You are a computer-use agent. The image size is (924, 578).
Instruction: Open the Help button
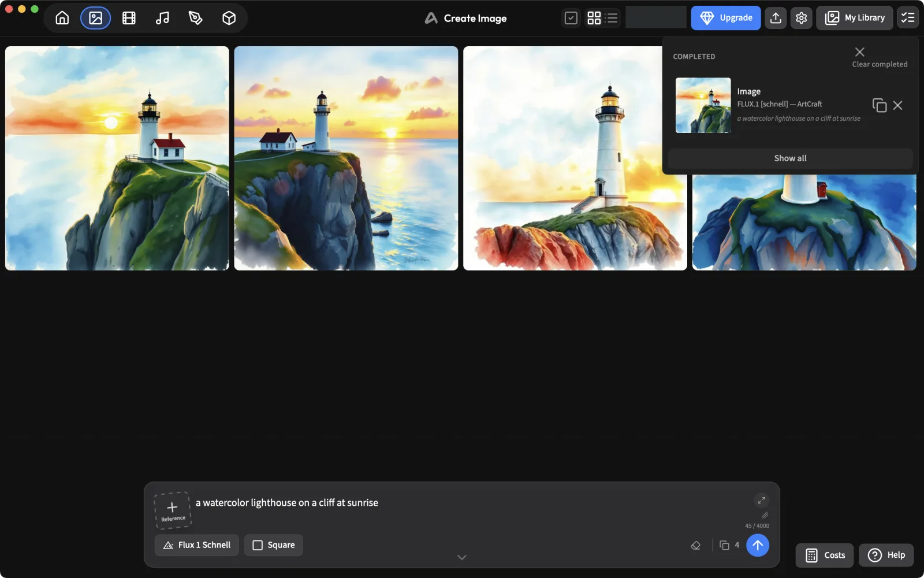(886, 555)
